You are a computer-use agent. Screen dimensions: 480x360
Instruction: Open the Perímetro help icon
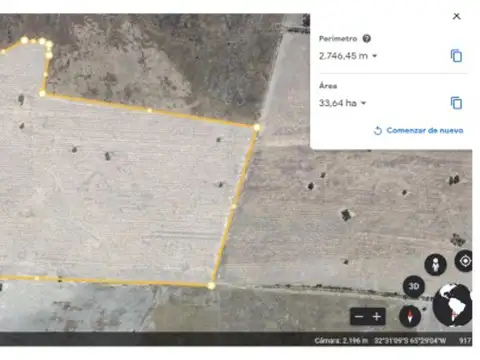(x=367, y=39)
